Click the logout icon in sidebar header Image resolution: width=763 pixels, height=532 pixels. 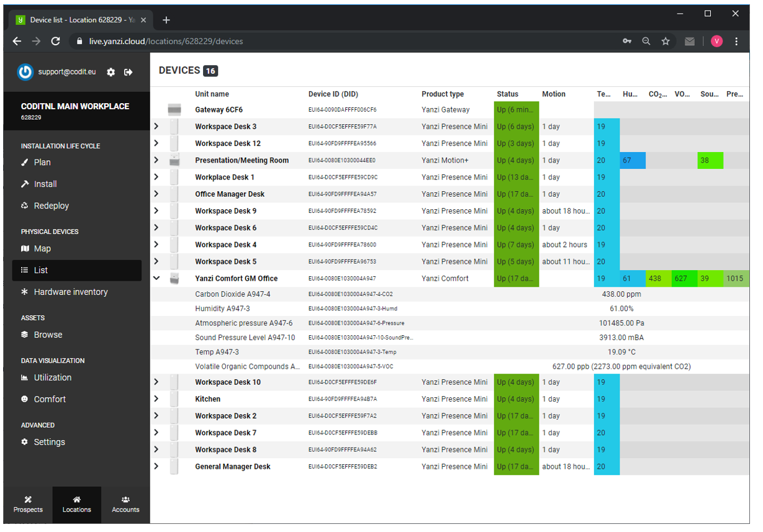(x=129, y=72)
